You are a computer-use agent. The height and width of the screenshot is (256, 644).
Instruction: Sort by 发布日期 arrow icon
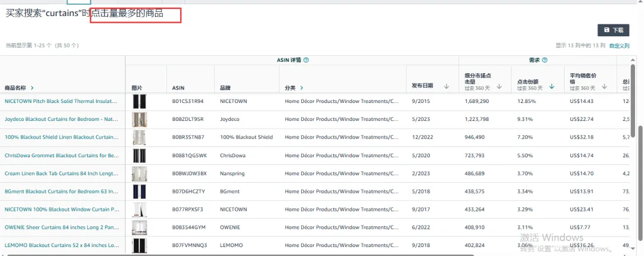[x=447, y=86]
